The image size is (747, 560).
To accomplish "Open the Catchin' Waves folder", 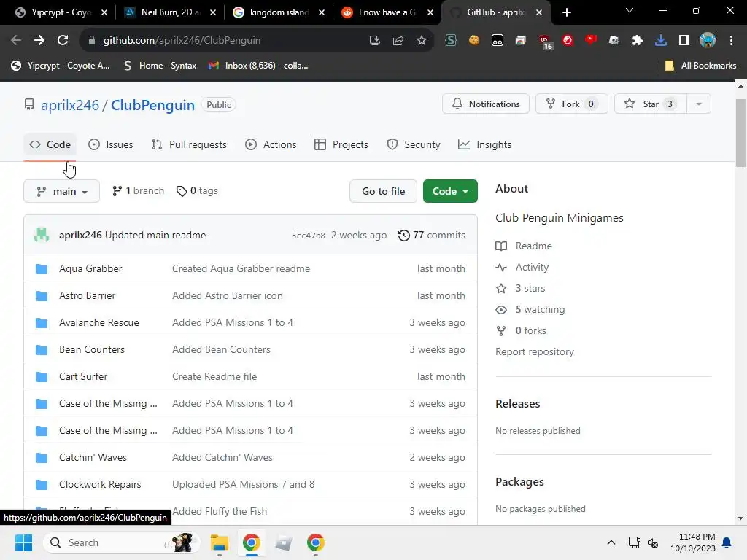I will click(x=93, y=458).
